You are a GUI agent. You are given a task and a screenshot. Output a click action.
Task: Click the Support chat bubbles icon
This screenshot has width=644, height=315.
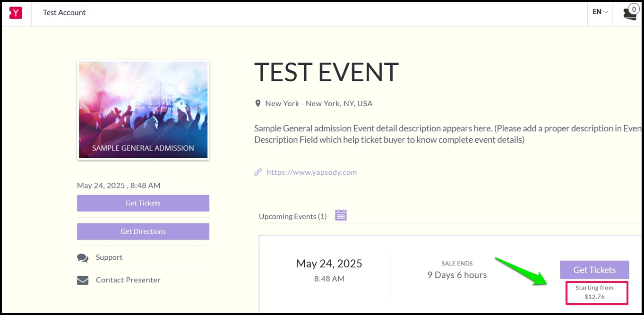click(83, 258)
